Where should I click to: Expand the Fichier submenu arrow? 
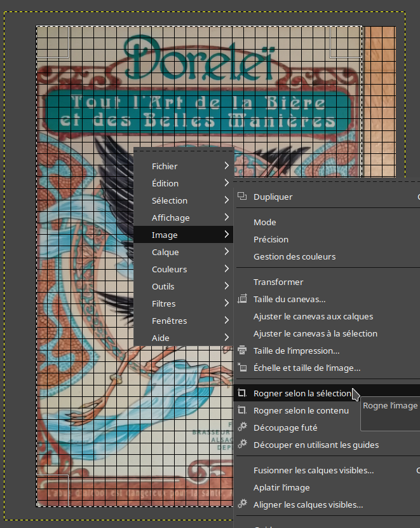(226, 166)
